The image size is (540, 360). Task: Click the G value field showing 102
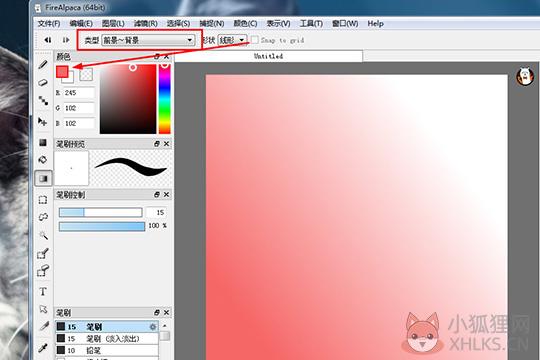coord(79,108)
